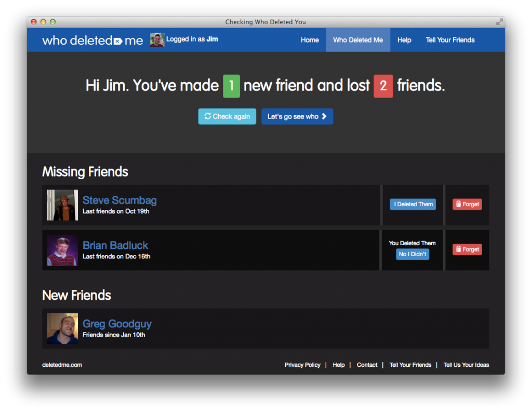This screenshot has width=532, height=412.
Task: Open Greg Goodguy's profile picture
Action: [x=62, y=328]
